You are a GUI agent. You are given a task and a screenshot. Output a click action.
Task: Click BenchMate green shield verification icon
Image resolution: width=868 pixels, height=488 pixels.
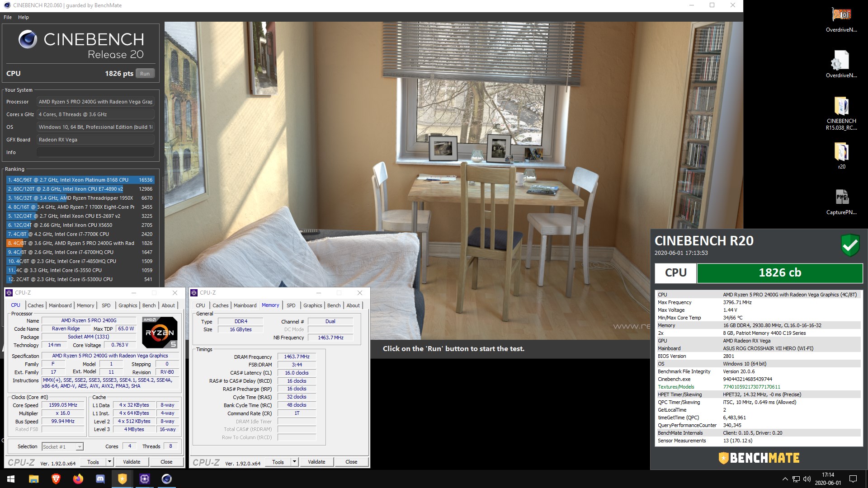point(850,245)
